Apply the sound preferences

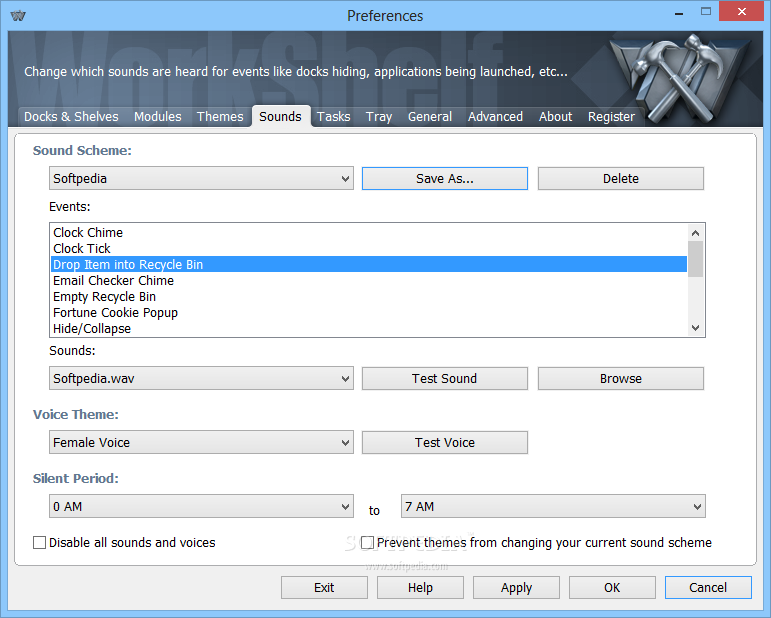[x=516, y=588]
